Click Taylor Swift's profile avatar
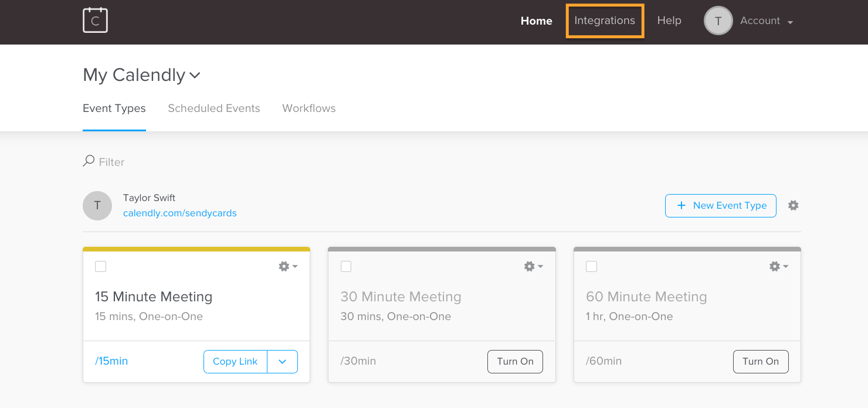 click(x=97, y=206)
